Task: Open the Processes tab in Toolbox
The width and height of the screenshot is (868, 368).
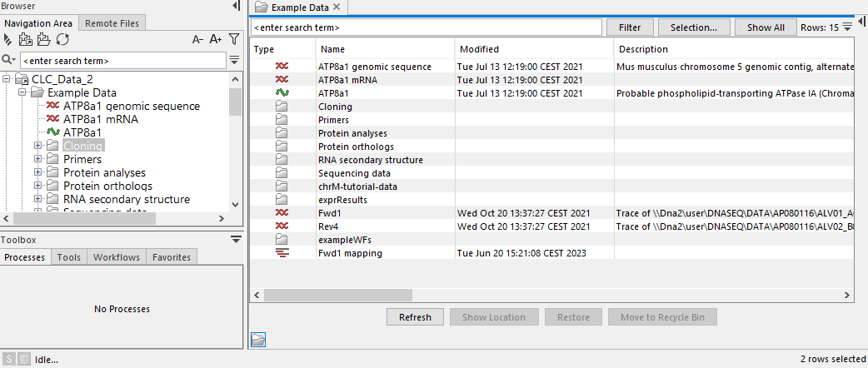Action: click(24, 257)
